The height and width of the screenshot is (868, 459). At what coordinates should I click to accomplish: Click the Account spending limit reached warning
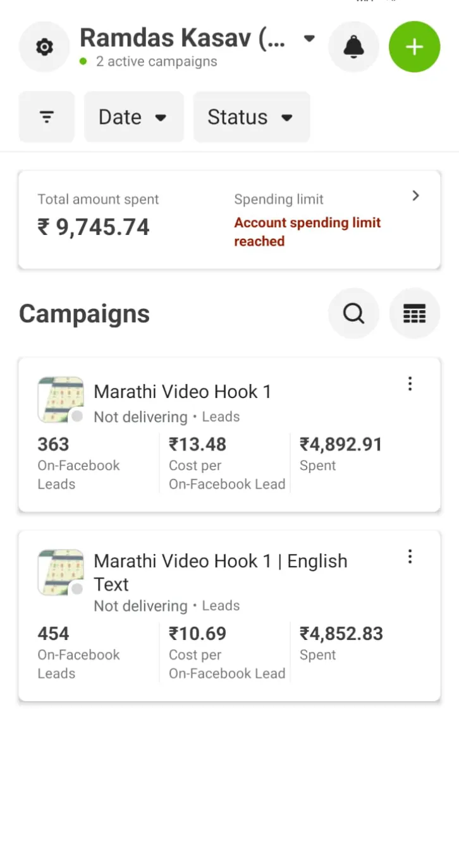307,232
